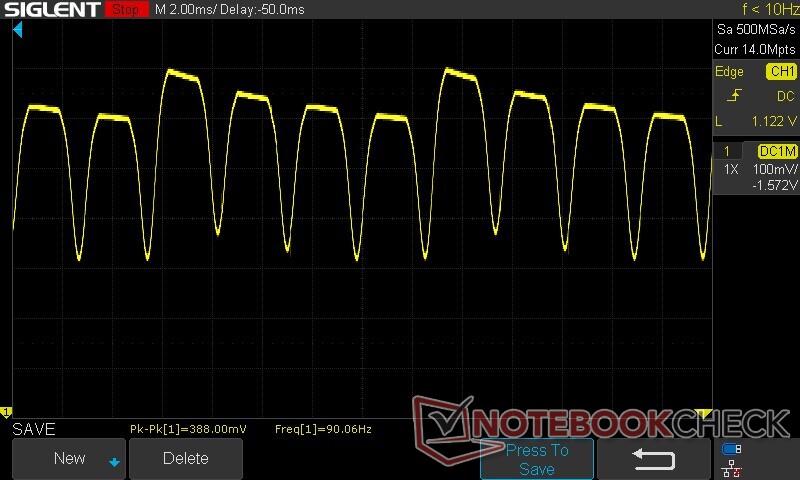The height and width of the screenshot is (480, 800).
Task: Click the DC1M coupling badge
Action: [777, 151]
